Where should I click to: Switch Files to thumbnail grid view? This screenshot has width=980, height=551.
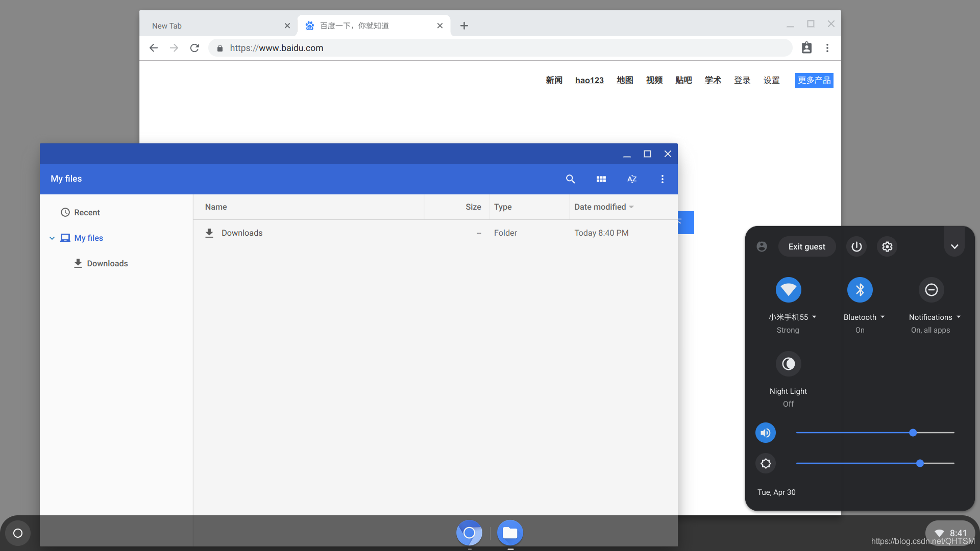pyautogui.click(x=601, y=179)
